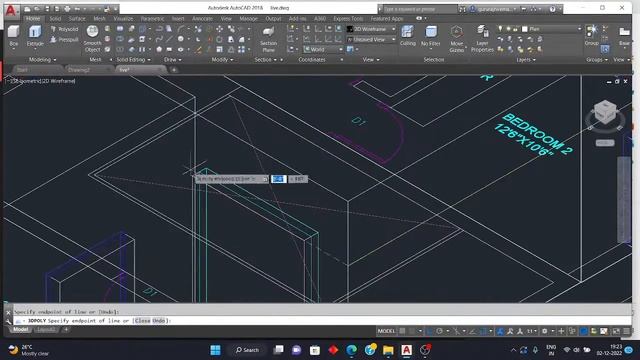Click the Windows Start button
640x360 pixels.
pyautogui.click(x=215, y=350)
